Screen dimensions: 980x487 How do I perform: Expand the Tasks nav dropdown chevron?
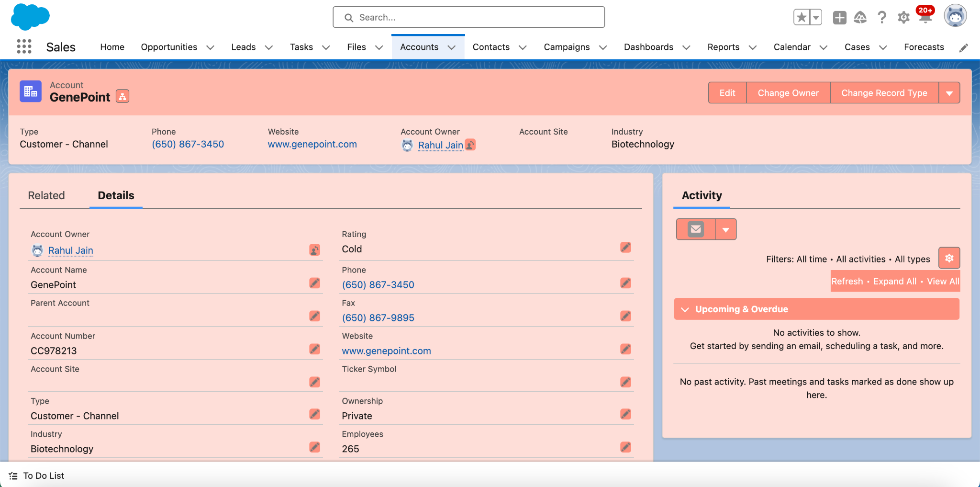point(326,47)
